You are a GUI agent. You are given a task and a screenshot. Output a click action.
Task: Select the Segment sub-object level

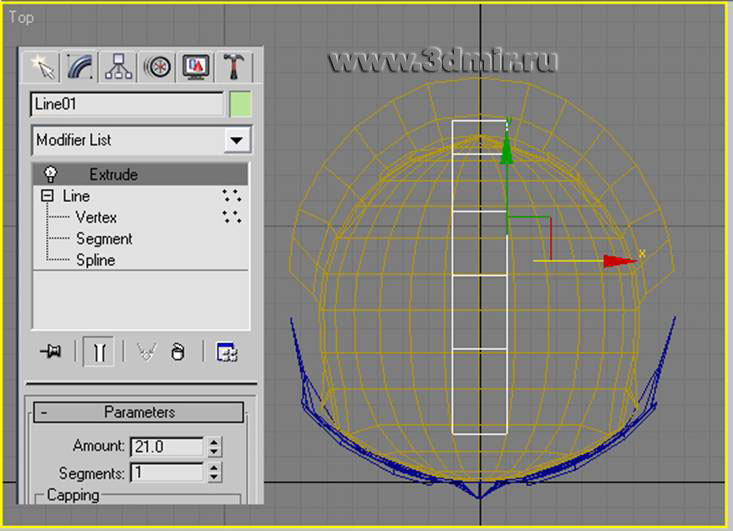[x=104, y=239]
